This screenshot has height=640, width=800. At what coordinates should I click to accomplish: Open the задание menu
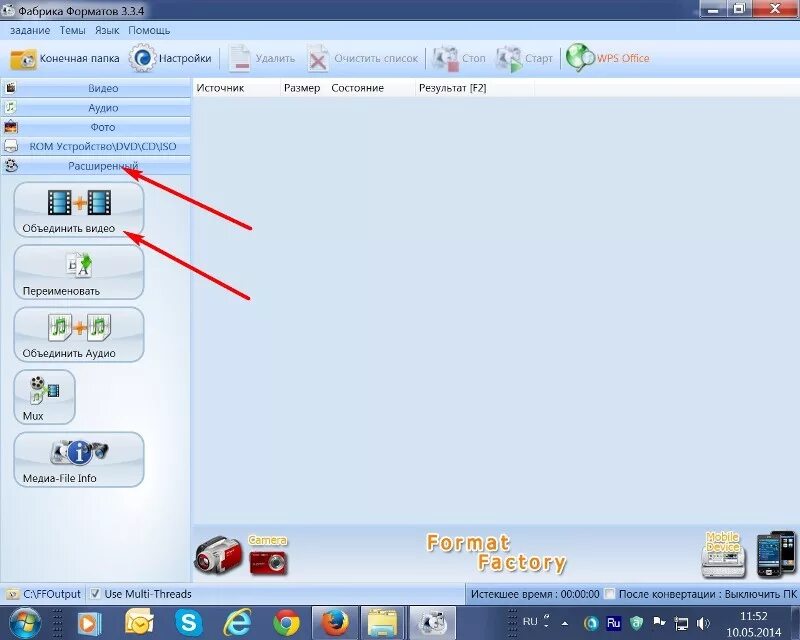[x=30, y=30]
